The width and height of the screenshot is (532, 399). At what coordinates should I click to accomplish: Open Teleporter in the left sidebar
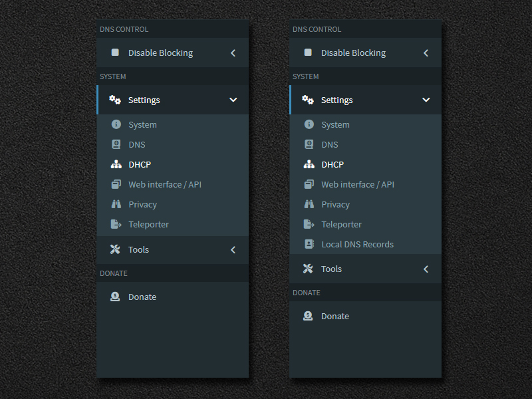point(148,224)
